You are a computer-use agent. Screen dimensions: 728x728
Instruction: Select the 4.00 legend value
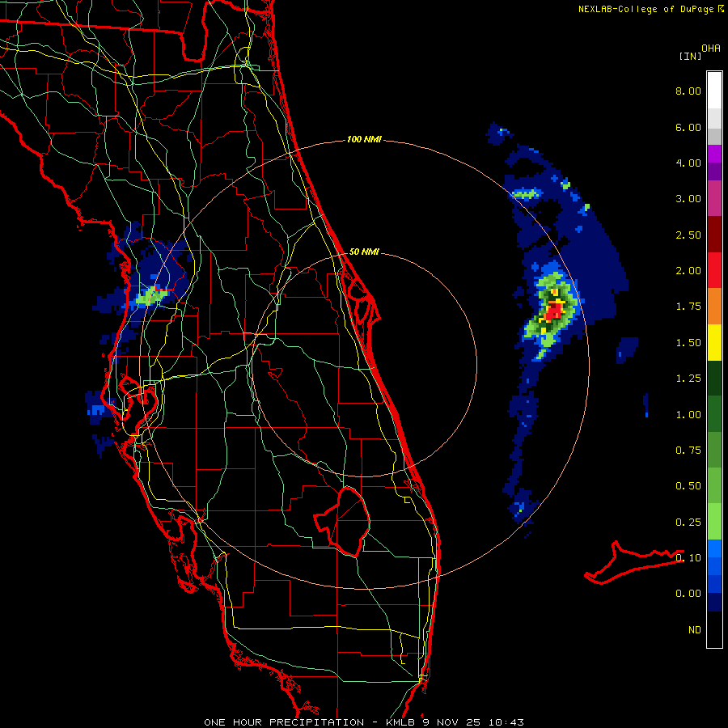tap(688, 163)
